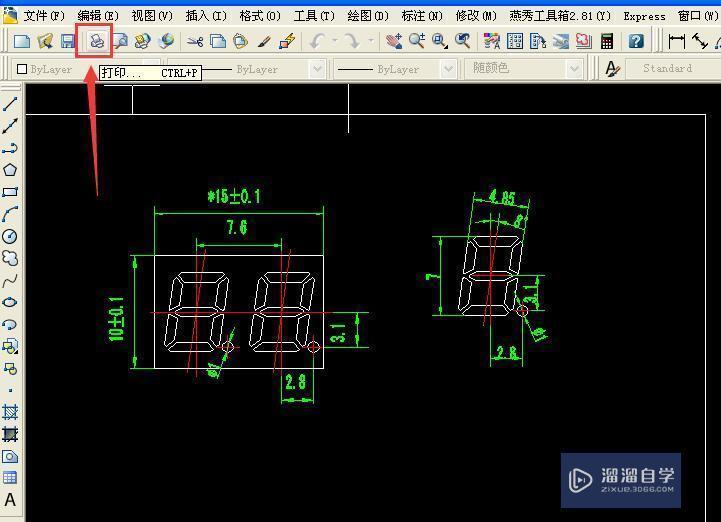Click the Redo arrow icon

[353, 41]
